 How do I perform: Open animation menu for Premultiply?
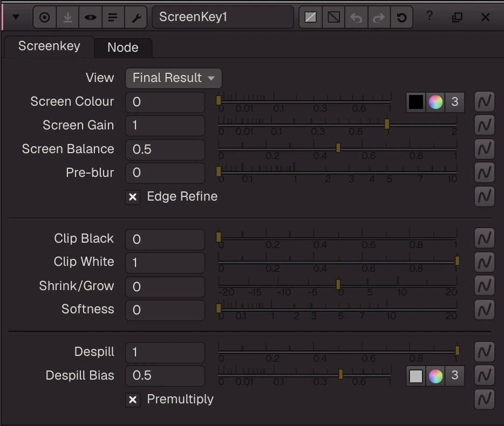485,400
